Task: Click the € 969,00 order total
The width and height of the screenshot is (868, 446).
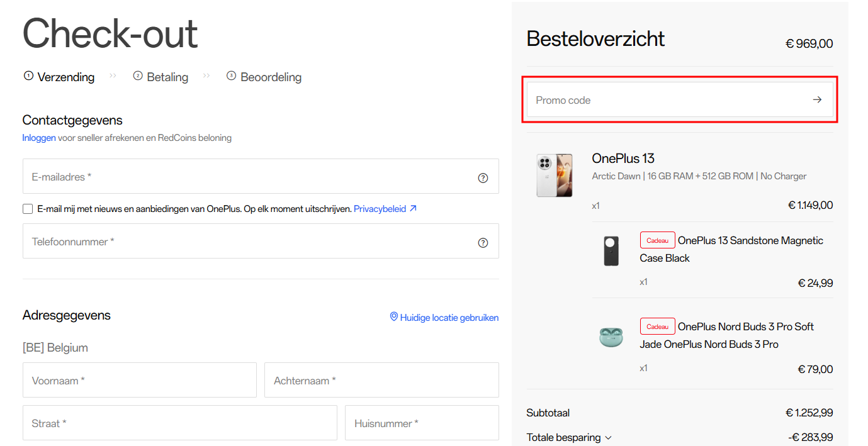Action: click(809, 43)
